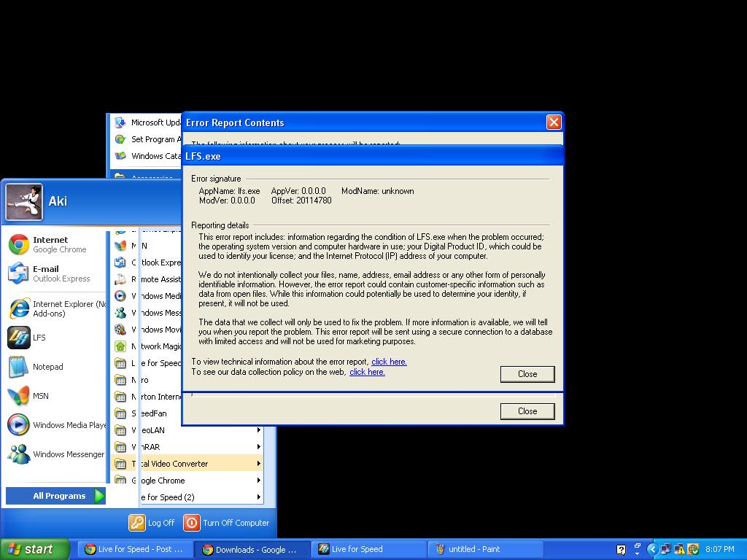Click technical information 'click here' link

(389, 362)
